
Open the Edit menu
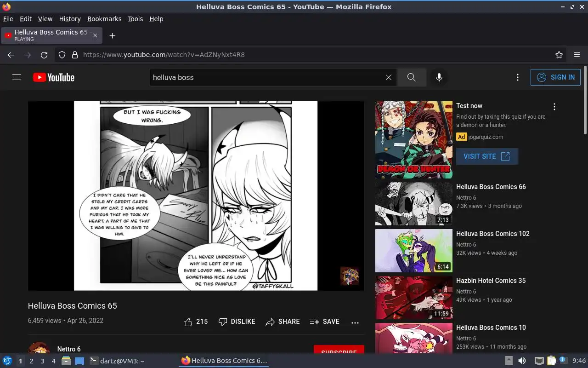[26, 19]
